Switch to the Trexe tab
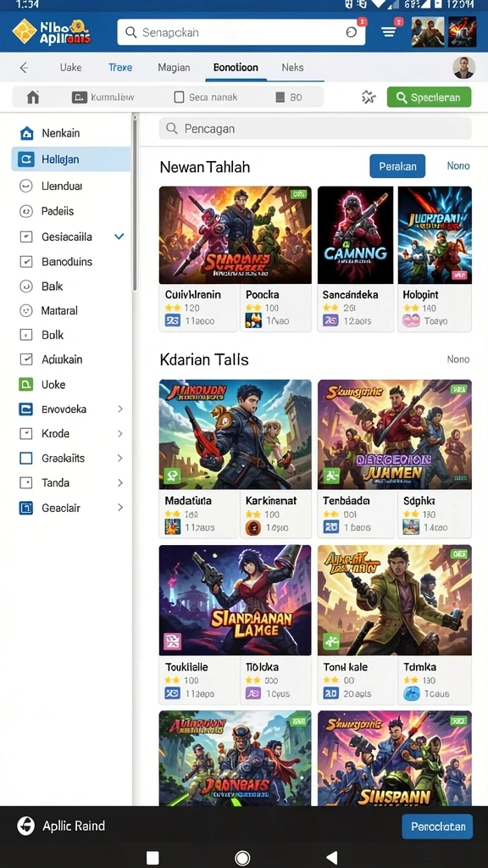 point(120,68)
